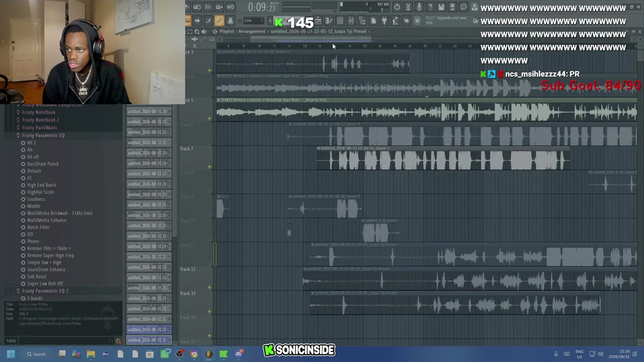Select the BassDrum Punch preset
Image resolution: width=644 pixels, height=362 pixels.
43,164
